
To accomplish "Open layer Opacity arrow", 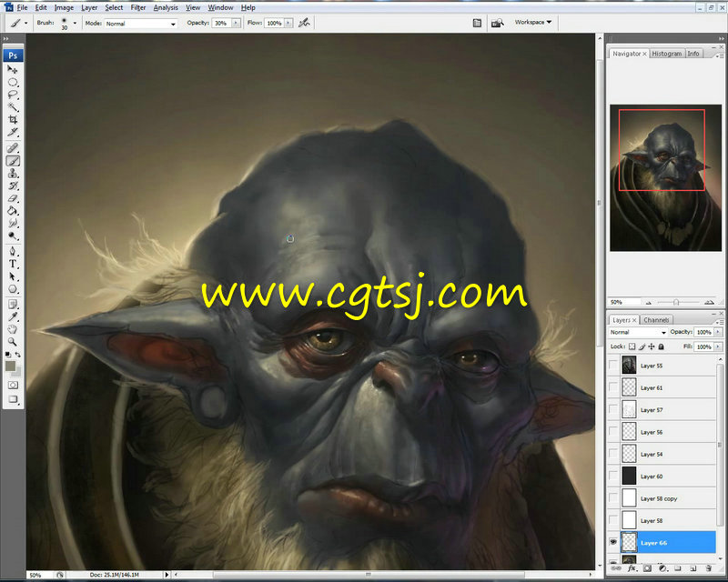I will [718, 332].
